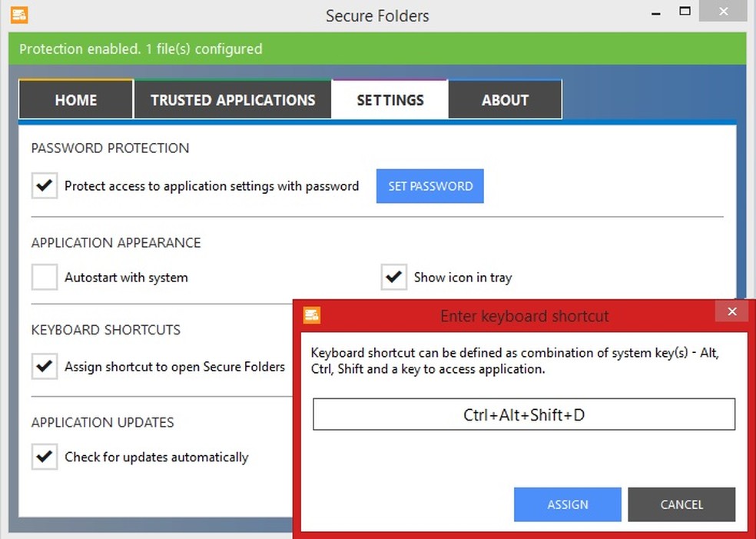Open the Trusted Applications tab
This screenshot has width=756, height=539.
pos(233,100)
